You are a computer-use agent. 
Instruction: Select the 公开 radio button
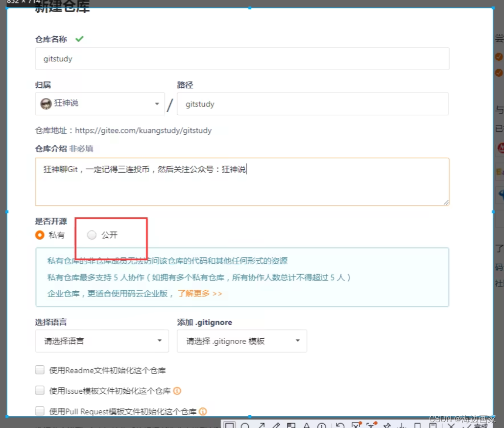pos(92,235)
